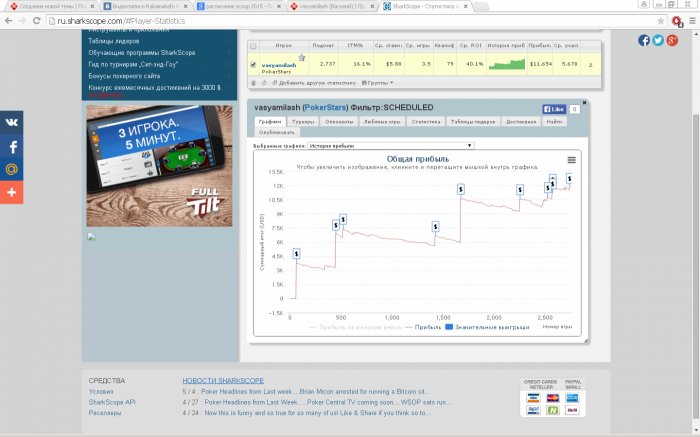The width and height of the screenshot is (700, 437).
Task: Click the НОВОСТИ SHARKSCOPE link
Action: coord(223,381)
